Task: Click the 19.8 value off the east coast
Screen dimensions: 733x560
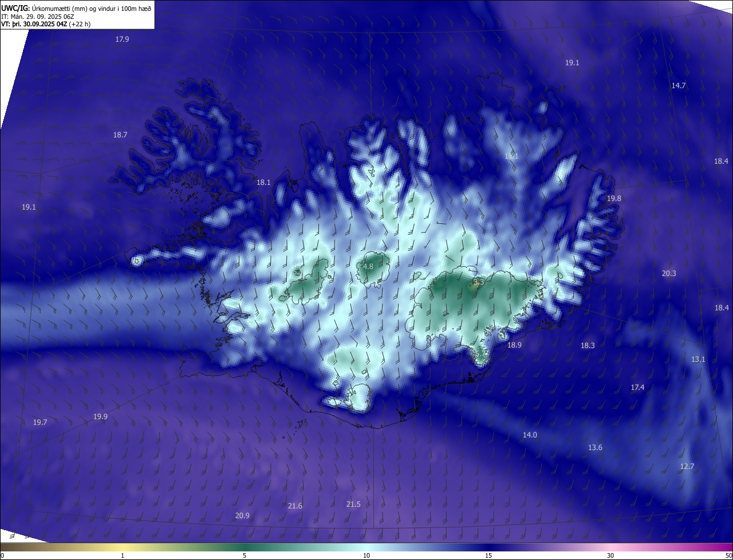Action: point(614,199)
